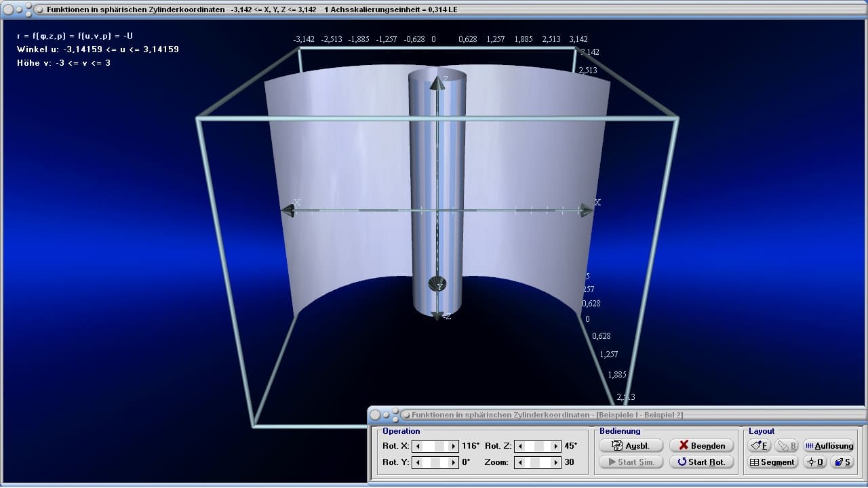
Task: Click the Rot. X value '116°'
Action: click(471, 446)
